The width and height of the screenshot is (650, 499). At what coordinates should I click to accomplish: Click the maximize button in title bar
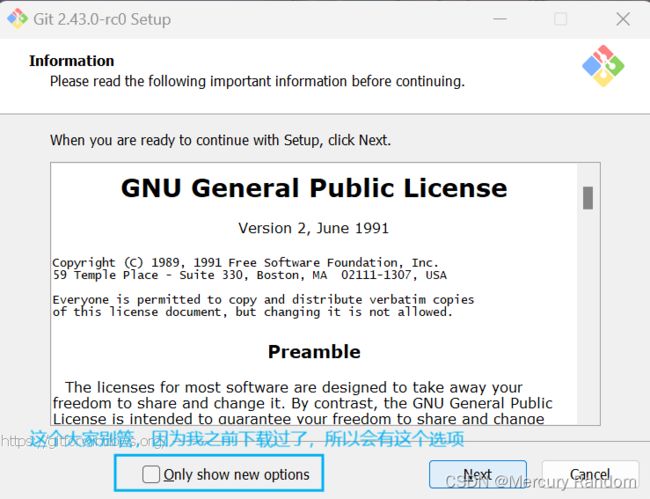560,19
